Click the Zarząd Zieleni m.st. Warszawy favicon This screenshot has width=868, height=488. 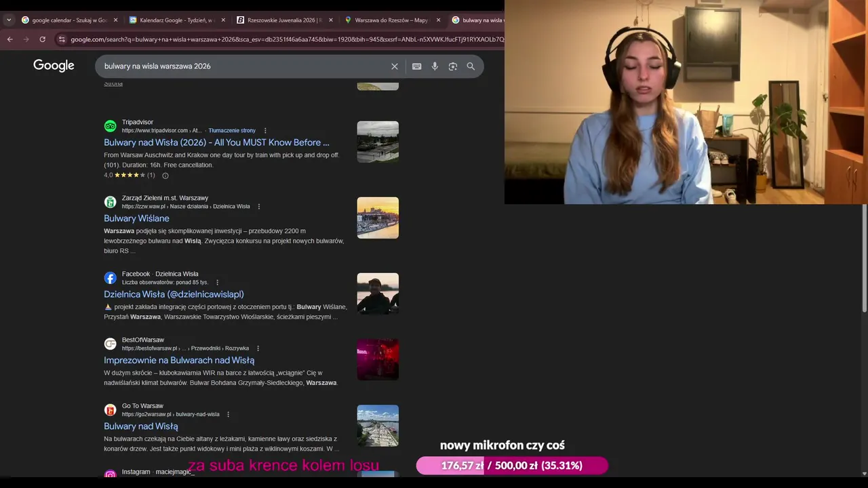coord(110,202)
